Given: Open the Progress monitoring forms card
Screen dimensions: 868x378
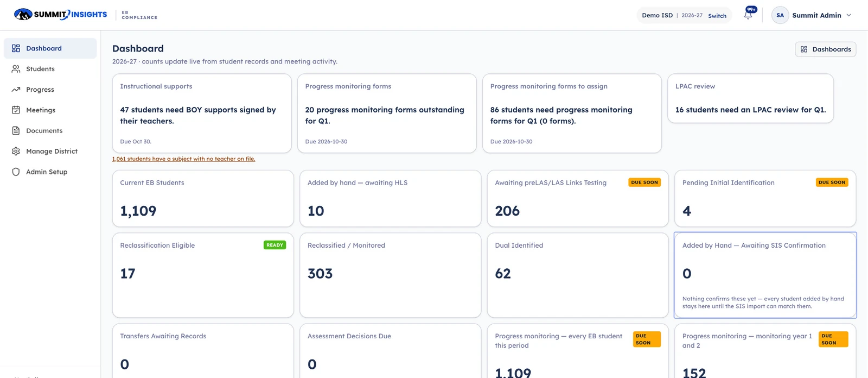Looking at the screenshot, I should 387,114.
